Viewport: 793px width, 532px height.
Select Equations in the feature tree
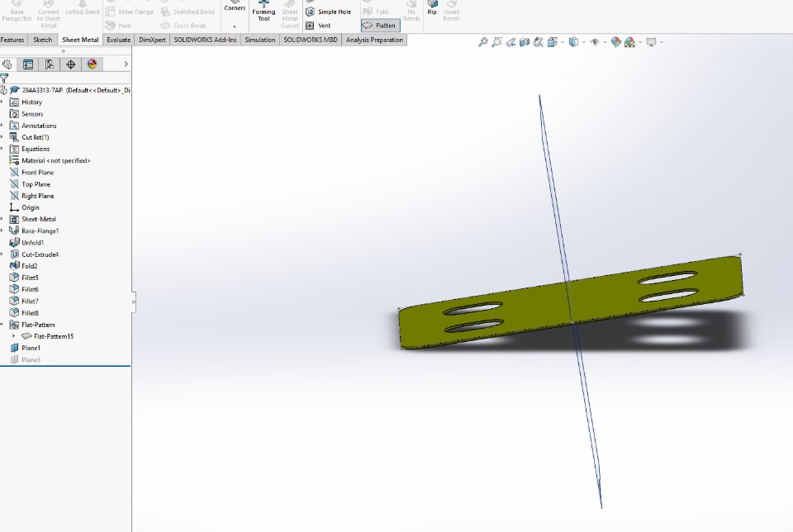[x=30, y=149]
